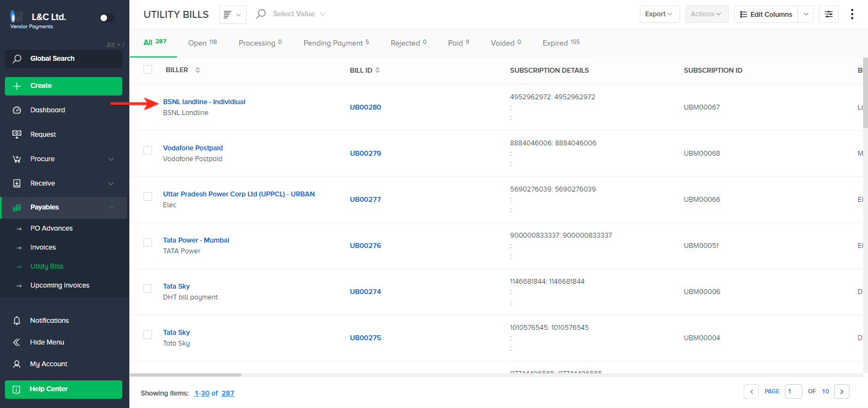Check the Vodafone Postpaid row checkbox
868x408 pixels.
[148, 150]
